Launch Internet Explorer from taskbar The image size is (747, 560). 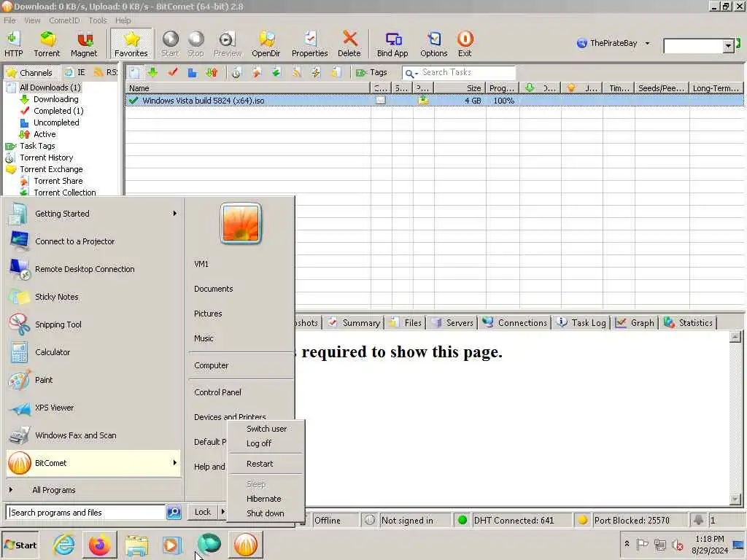64,545
